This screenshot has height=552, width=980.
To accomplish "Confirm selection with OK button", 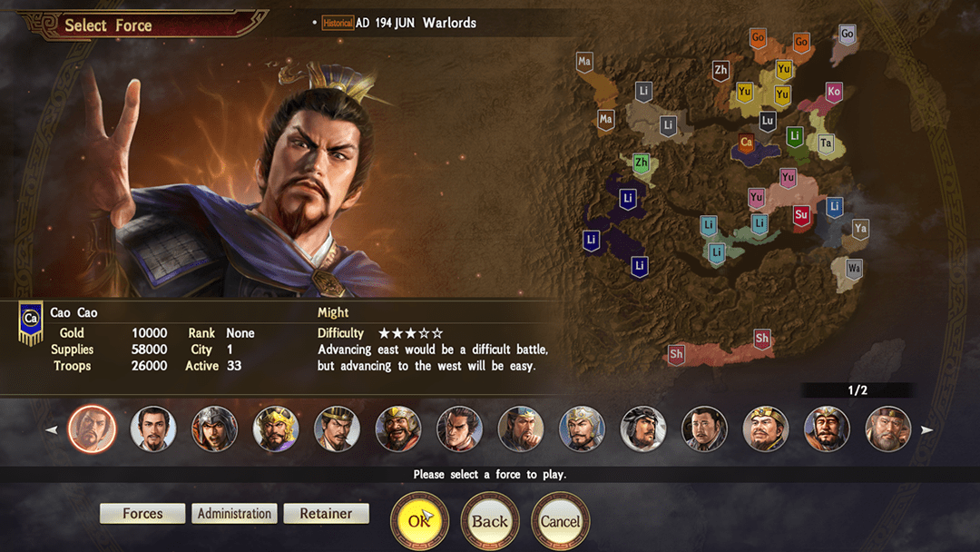I will coord(419,521).
